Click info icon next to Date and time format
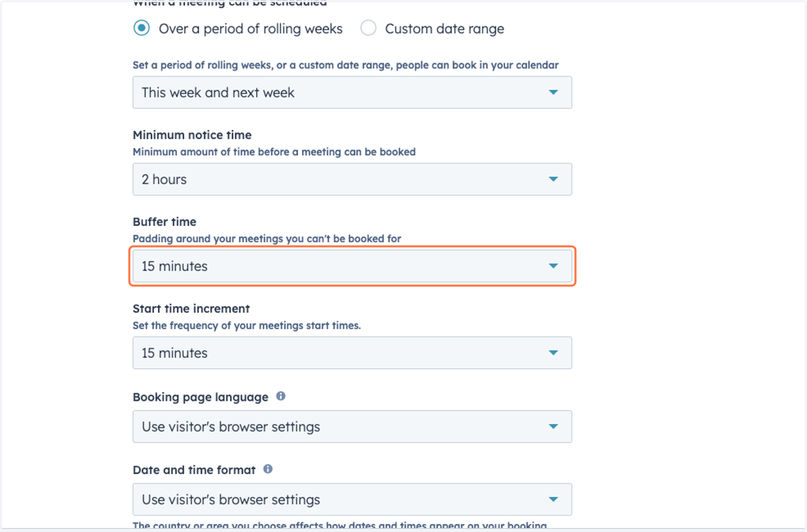Screen dimensions: 807x532 click(x=268, y=469)
